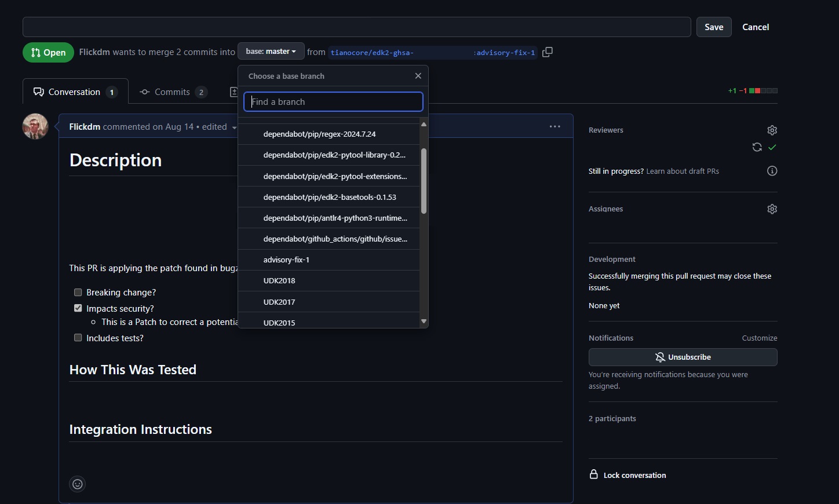Open the Assignees settings gear

(772, 209)
